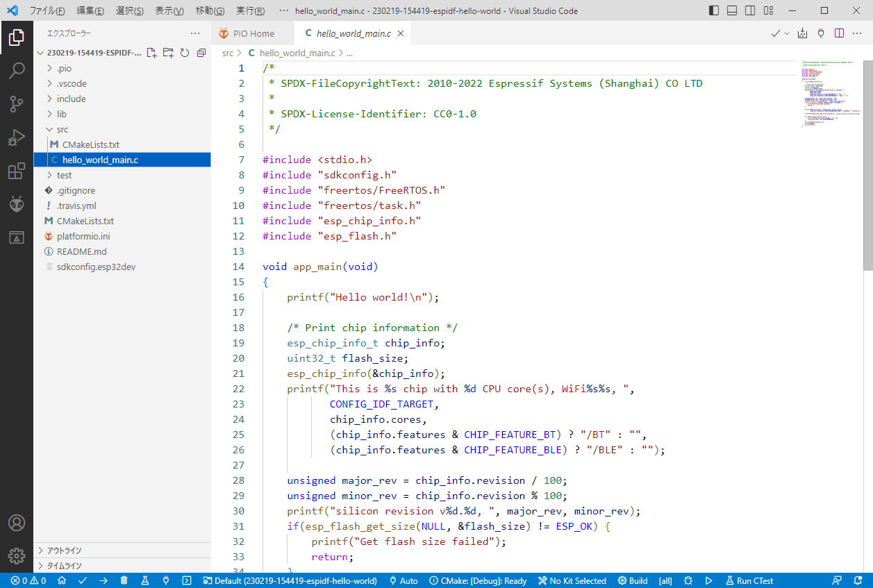Open Manage gear in activity bar
873x588 pixels.
pos(17,556)
